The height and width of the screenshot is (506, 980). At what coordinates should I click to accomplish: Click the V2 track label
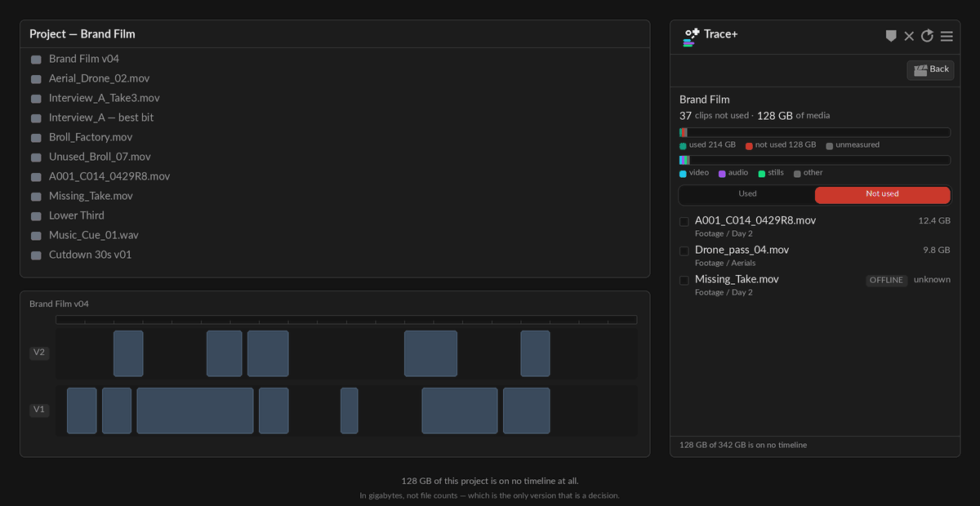tap(39, 353)
